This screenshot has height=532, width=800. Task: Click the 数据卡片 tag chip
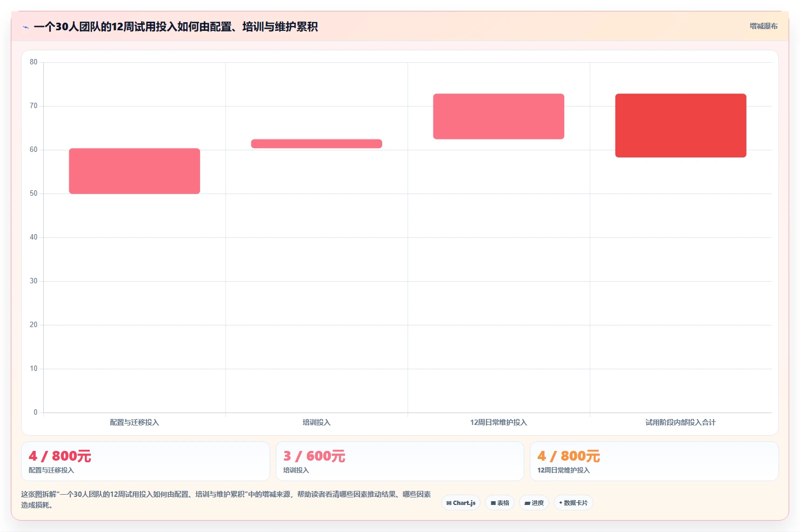[574, 503]
